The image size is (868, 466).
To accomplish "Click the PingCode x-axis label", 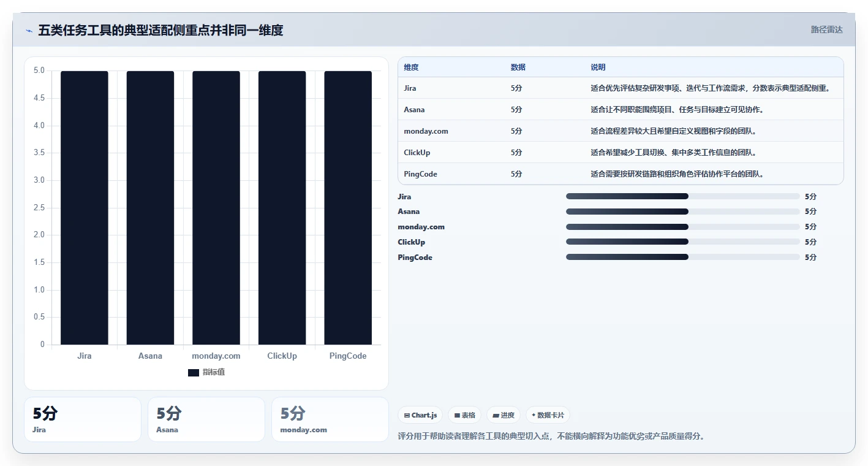I will [x=348, y=356].
